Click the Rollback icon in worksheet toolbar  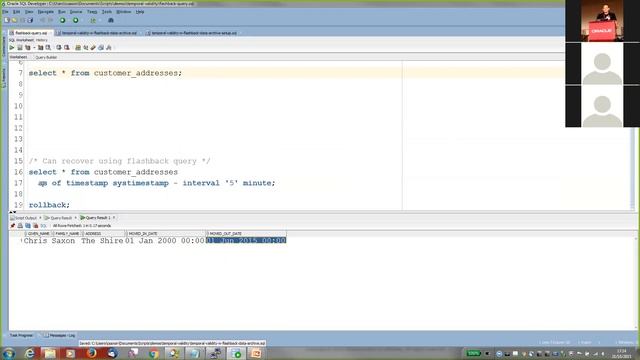pos(67,48)
